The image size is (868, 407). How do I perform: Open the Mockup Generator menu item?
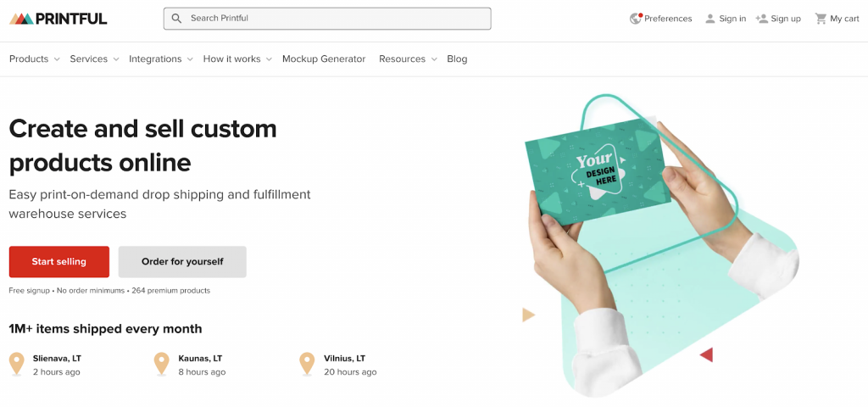click(324, 59)
